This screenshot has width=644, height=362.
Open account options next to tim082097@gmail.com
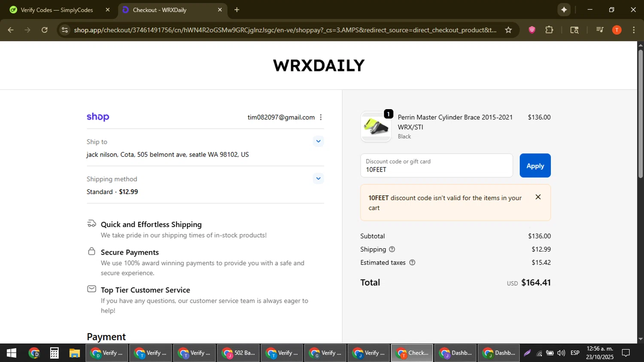tap(321, 117)
